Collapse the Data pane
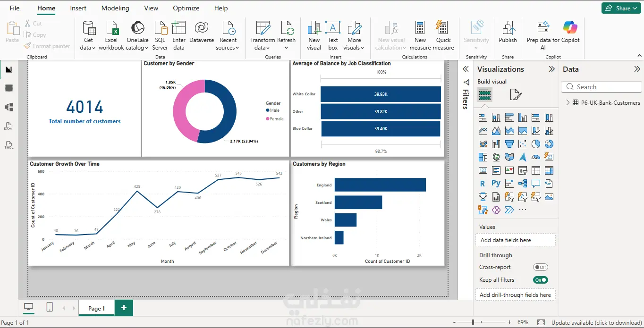Image resolution: width=644 pixels, height=328 pixels. pos(636,69)
